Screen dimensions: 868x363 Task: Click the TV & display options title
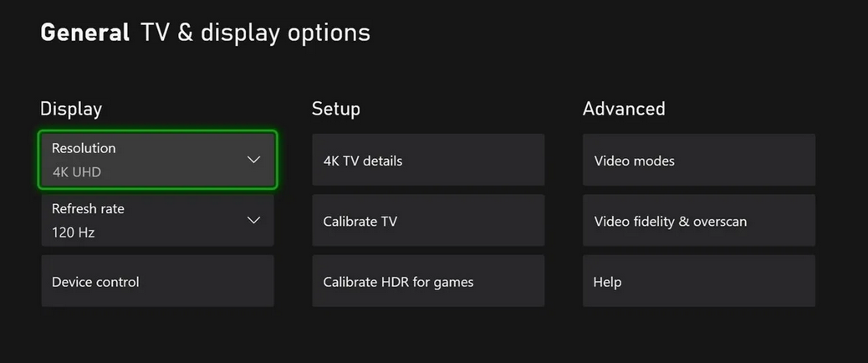click(x=255, y=33)
